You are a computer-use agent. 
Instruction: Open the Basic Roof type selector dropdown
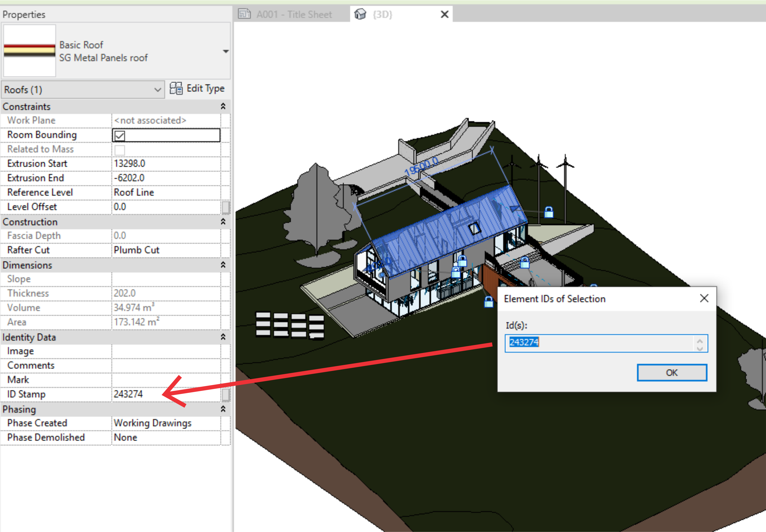coord(226,51)
